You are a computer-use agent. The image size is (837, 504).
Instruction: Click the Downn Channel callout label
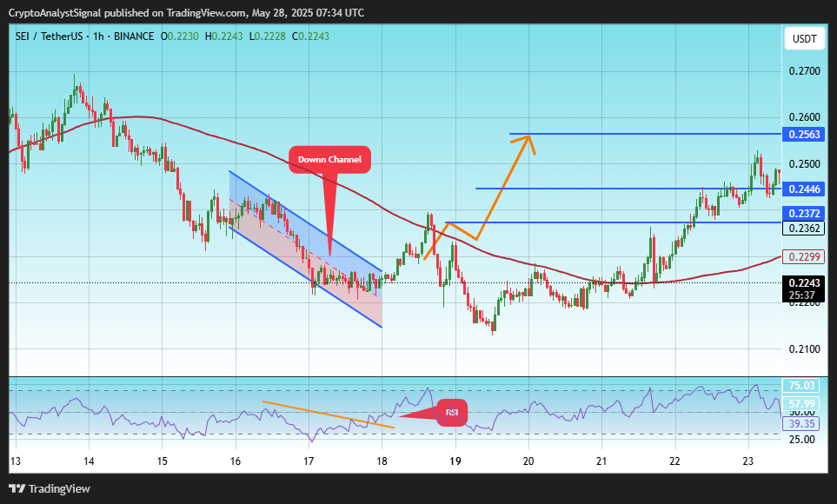tap(329, 160)
